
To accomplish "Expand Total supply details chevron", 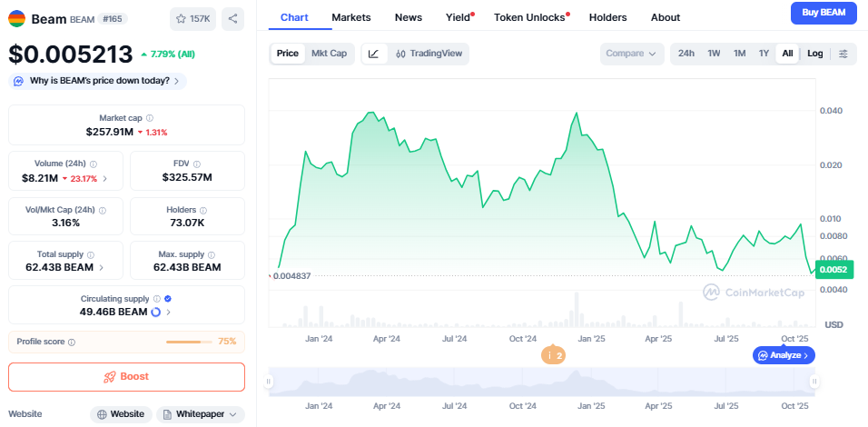I will click(102, 267).
